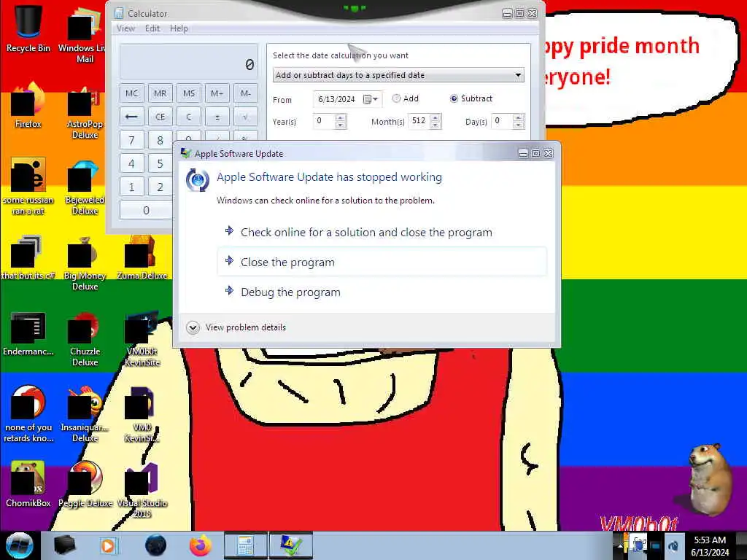Open the 'some russian ran a rat' icon
Screen dimensions: 747x560
(28, 187)
